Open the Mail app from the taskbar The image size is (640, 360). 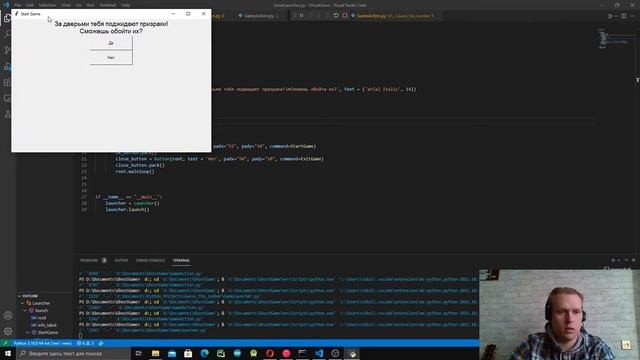click(x=172, y=353)
